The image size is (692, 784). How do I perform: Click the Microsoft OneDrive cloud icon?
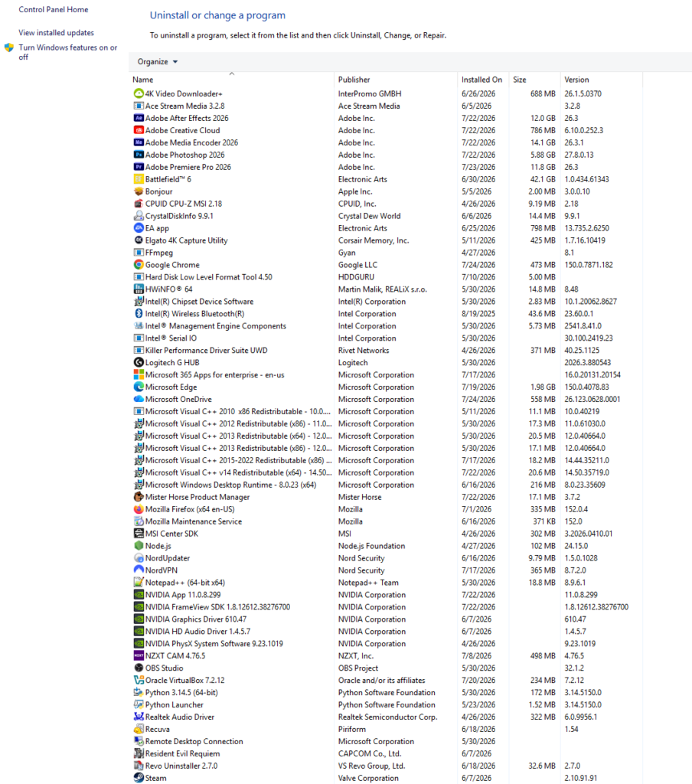click(x=139, y=399)
